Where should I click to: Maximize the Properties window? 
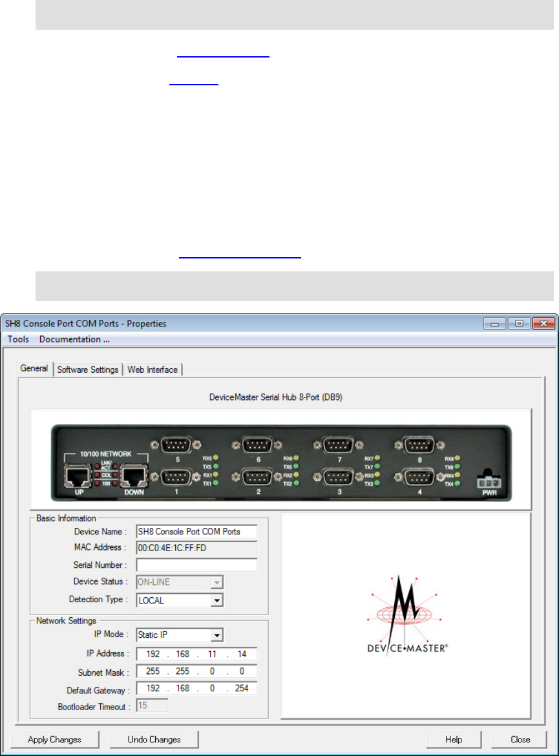(x=519, y=324)
